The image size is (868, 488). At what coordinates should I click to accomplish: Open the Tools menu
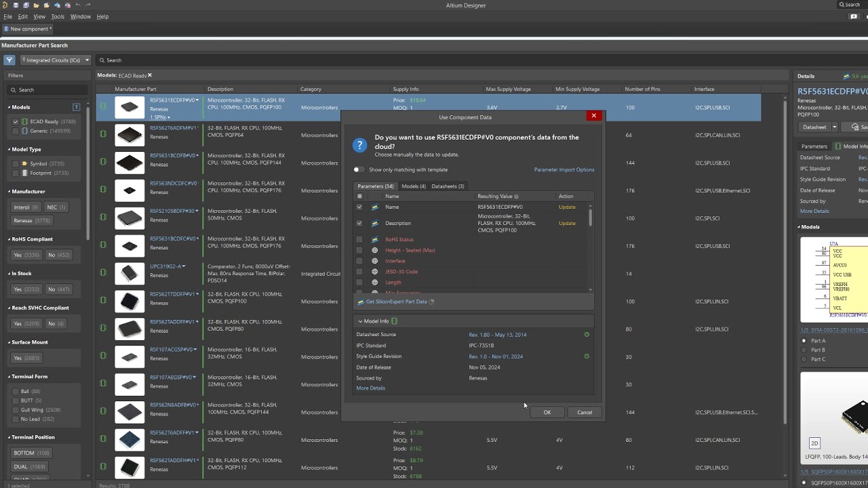pos(58,16)
